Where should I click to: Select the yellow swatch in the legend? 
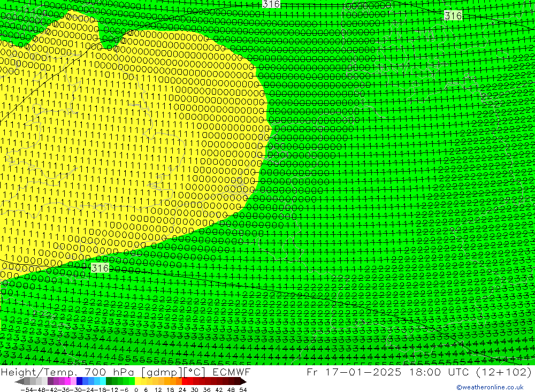(x=138, y=381)
